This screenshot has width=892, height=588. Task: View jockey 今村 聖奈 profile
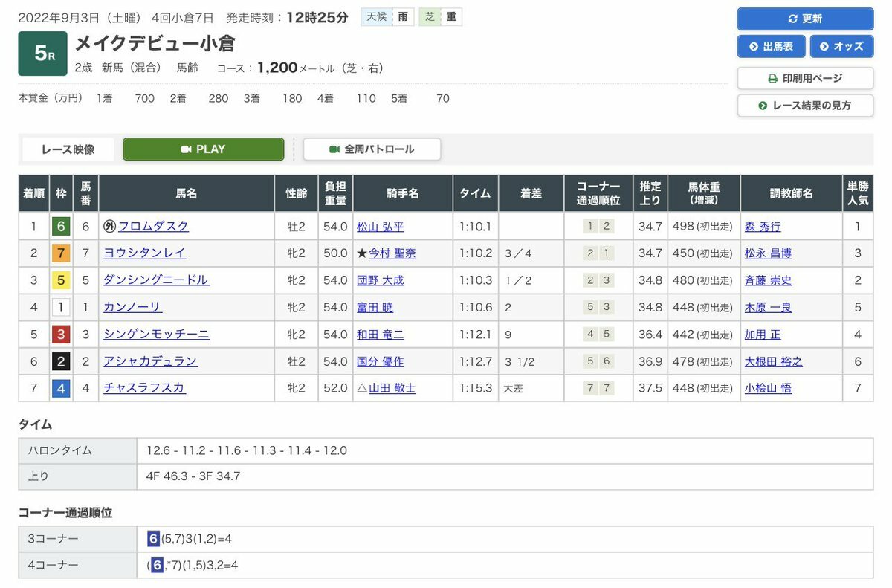[392, 253]
